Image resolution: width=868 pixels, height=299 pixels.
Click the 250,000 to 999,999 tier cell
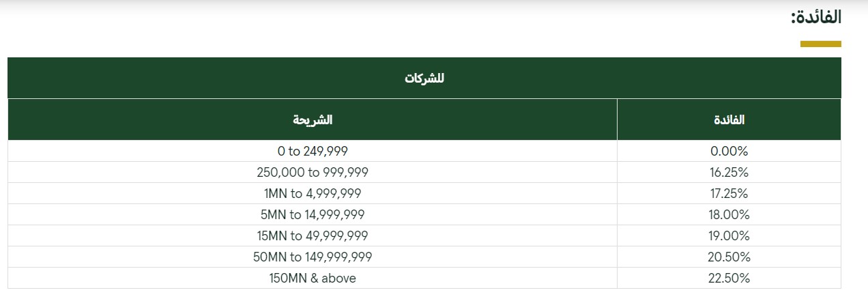pos(313,172)
